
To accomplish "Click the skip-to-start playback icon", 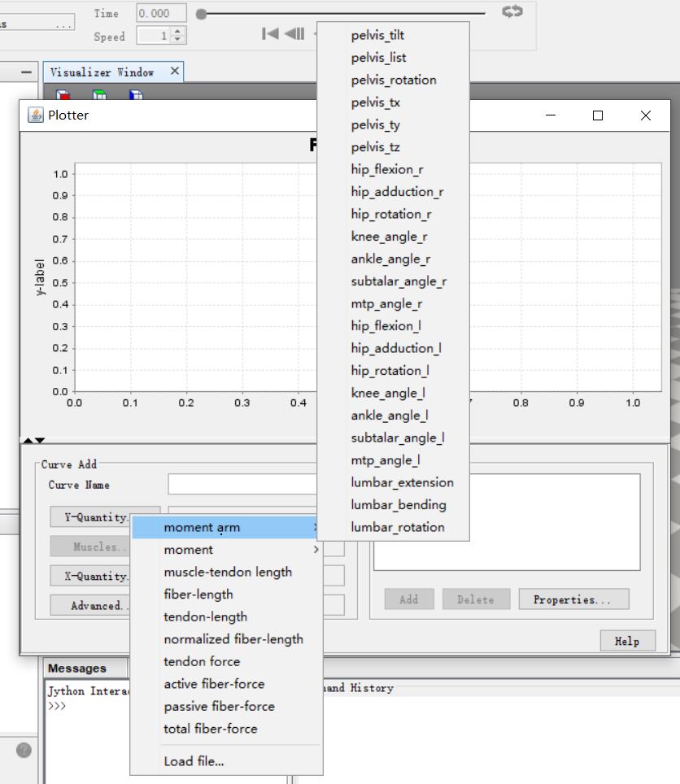I will [x=269, y=33].
